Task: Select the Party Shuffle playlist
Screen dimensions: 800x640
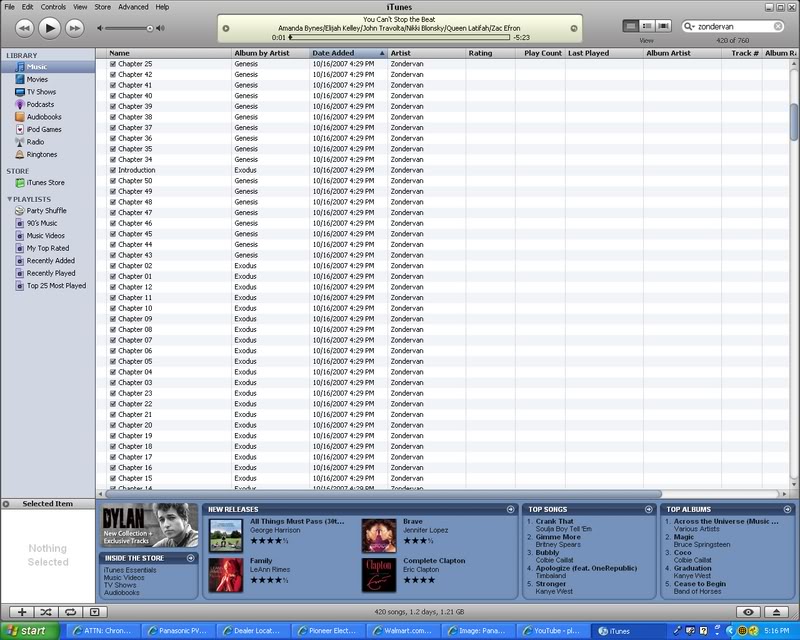Action: [x=47, y=210]
